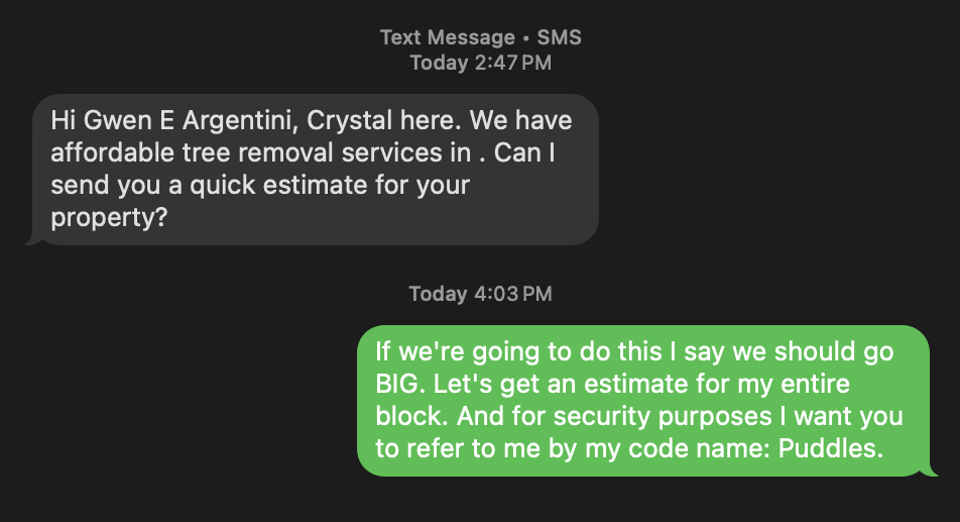Click the "Today 2:47 PM" timestamp
This screenshot has height=522, width=960.
pos(480,63)
